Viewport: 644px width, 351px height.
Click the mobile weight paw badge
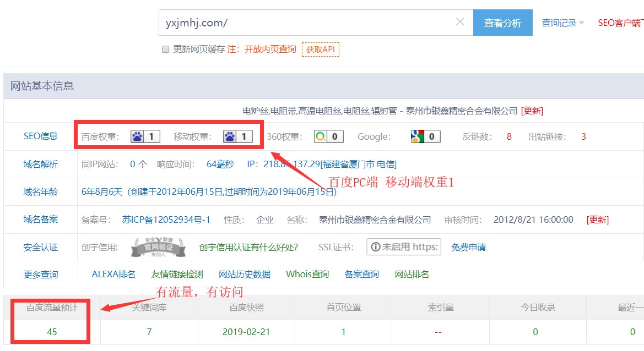(238, 136)
